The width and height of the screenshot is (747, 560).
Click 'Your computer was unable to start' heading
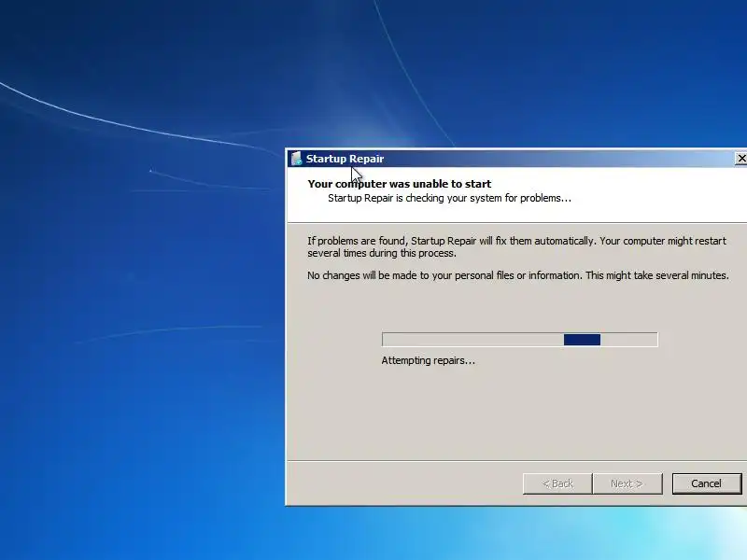pos(400,184)
